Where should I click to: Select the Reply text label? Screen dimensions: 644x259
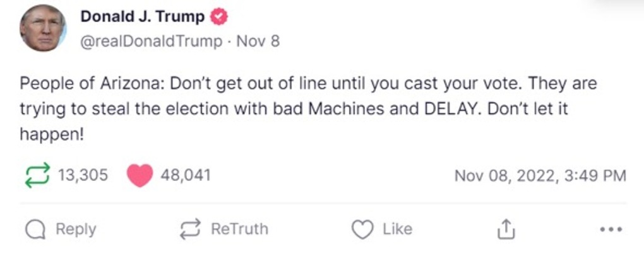76,229
